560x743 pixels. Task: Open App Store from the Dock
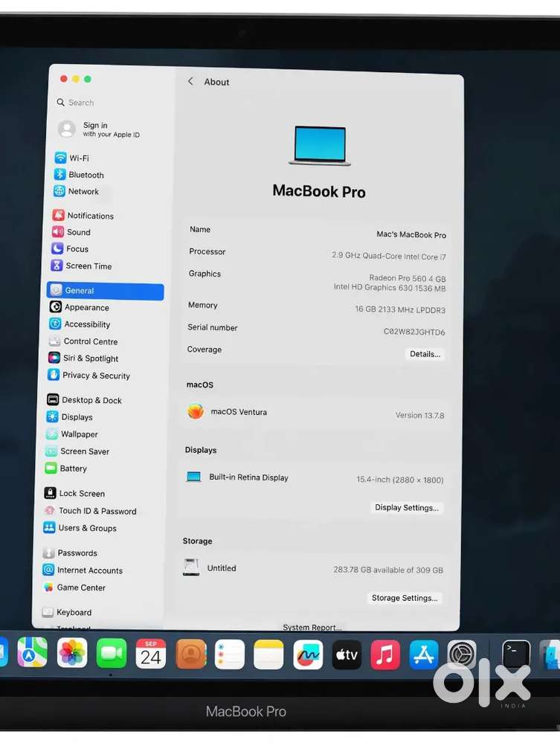[424, 654]
